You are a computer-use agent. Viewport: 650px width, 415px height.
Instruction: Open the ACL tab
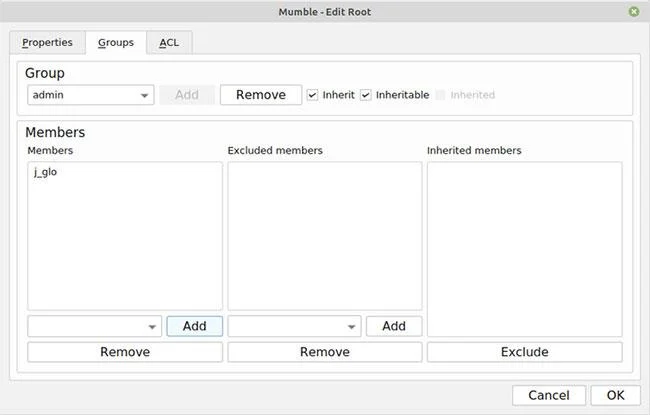169,43
